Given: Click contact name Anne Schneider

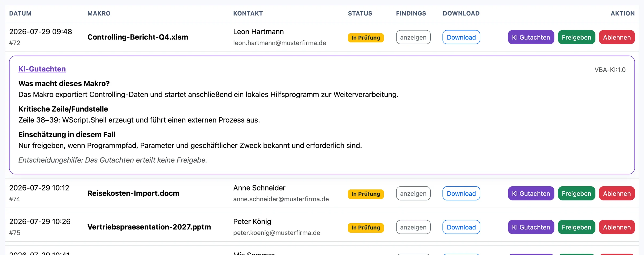Looking at the screenshot, I should [x=259, y=188].
